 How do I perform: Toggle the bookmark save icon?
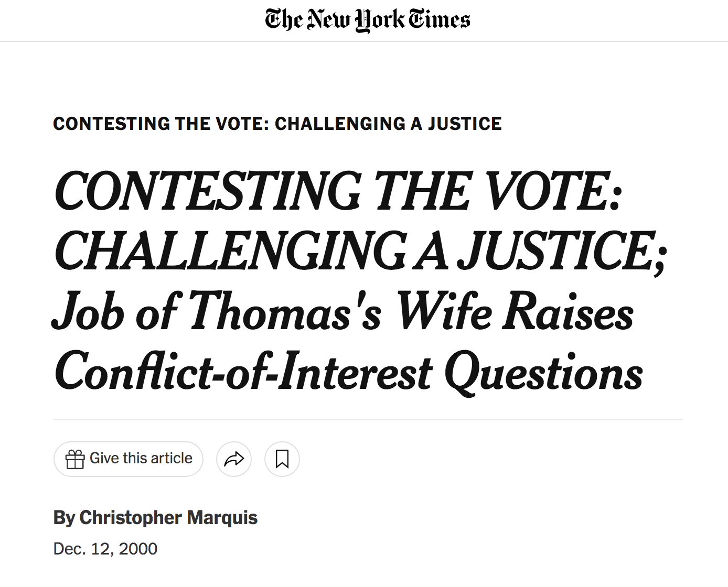coord(282,459)
